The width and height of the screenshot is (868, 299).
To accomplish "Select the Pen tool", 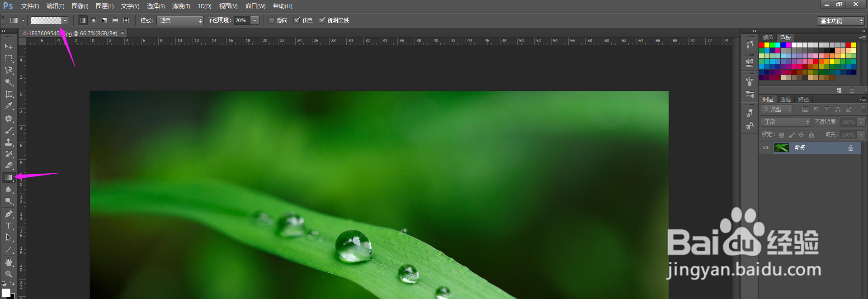I will tap(9, 214).
